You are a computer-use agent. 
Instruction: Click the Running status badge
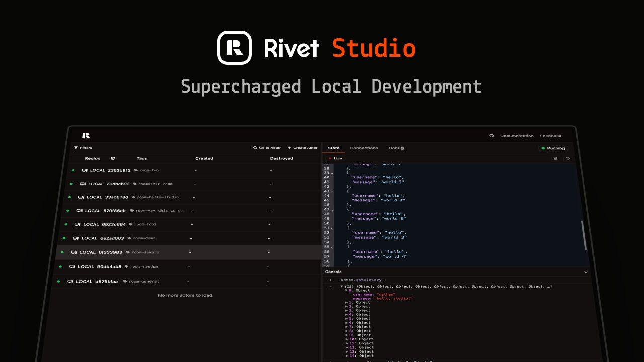(553, 148)
